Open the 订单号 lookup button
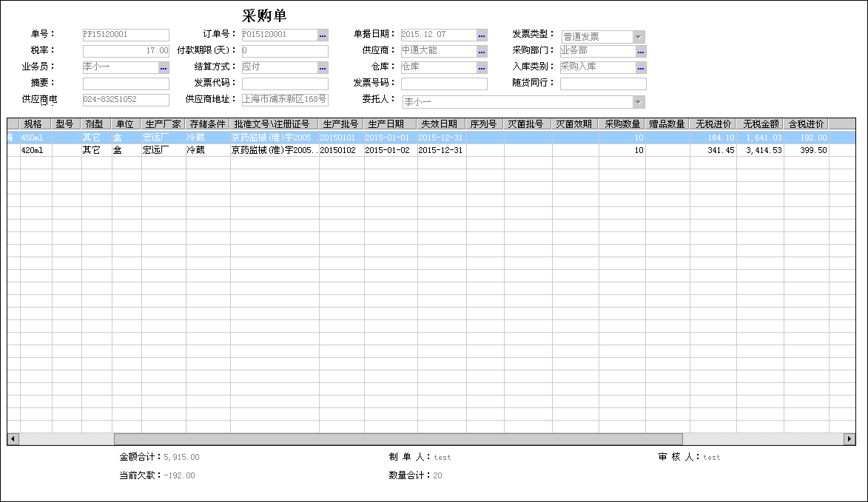The height and width of the screenshot is (502, 868). tap(323, 35)
